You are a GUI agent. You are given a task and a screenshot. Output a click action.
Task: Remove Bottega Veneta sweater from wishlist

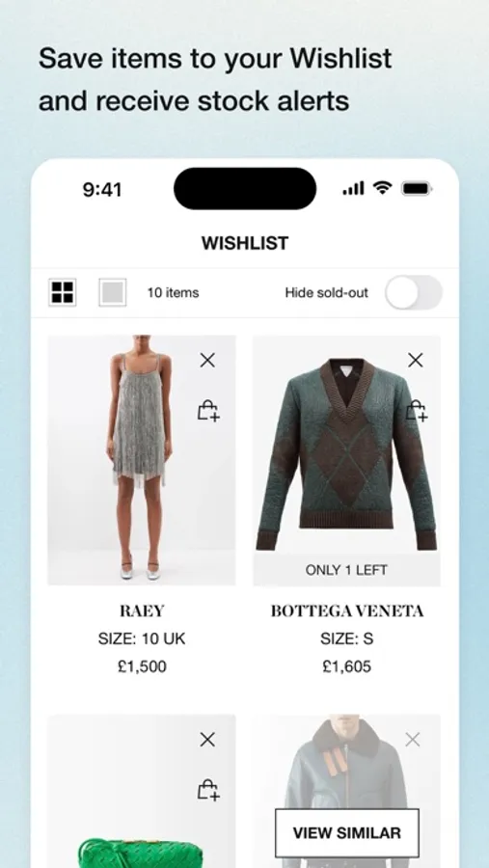pyautogui.click(x=416, y=361)
